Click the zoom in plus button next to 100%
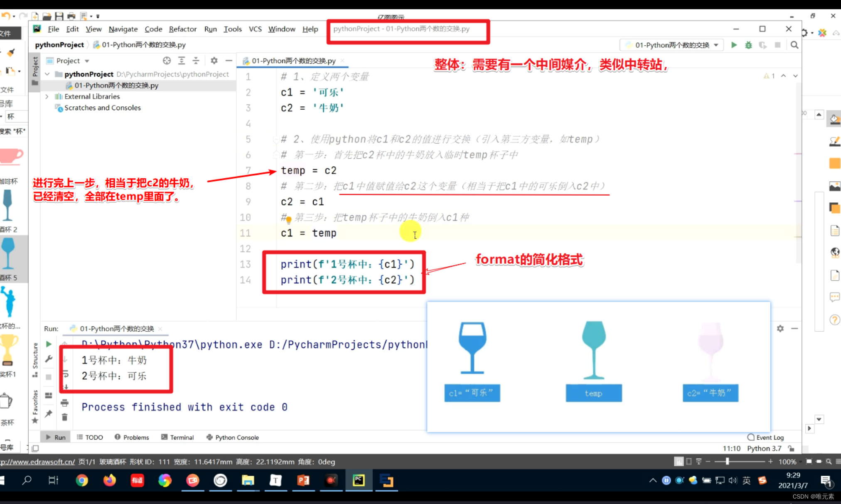 tap(770, 462)
